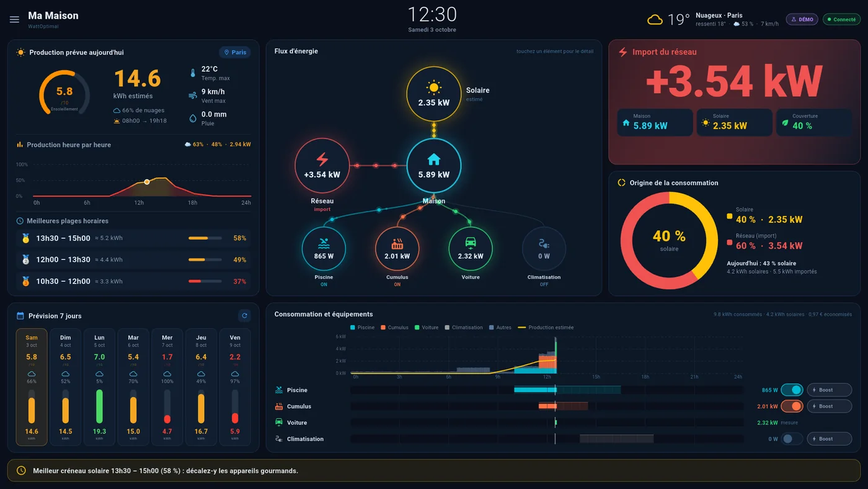Click the Meilleur créneau solaire banner text
Image resolution: width=868 pixels, height=489 pixels.
[x=166, y=471]
